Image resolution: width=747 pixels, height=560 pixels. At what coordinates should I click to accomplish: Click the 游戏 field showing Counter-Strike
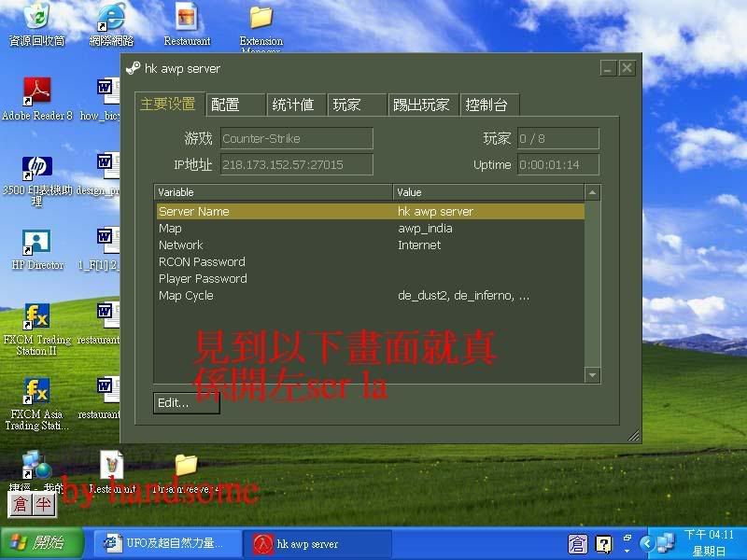(296, 138)
